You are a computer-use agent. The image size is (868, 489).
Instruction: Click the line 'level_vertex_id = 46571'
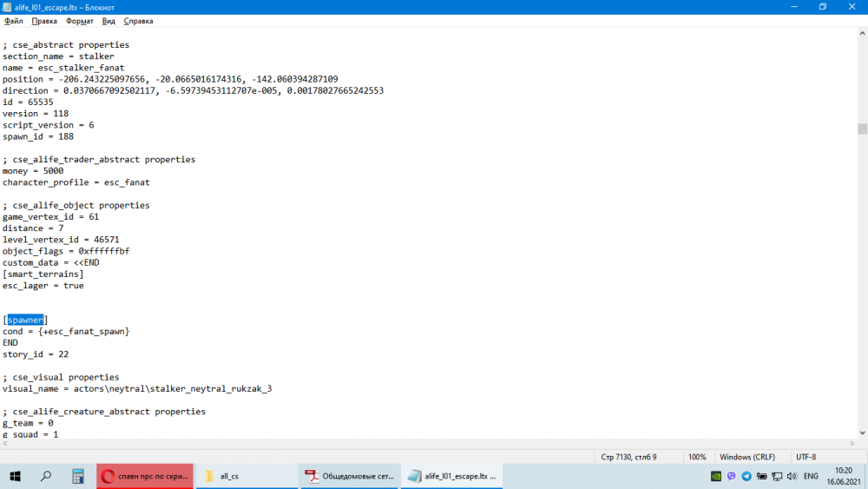pos(61,240)
